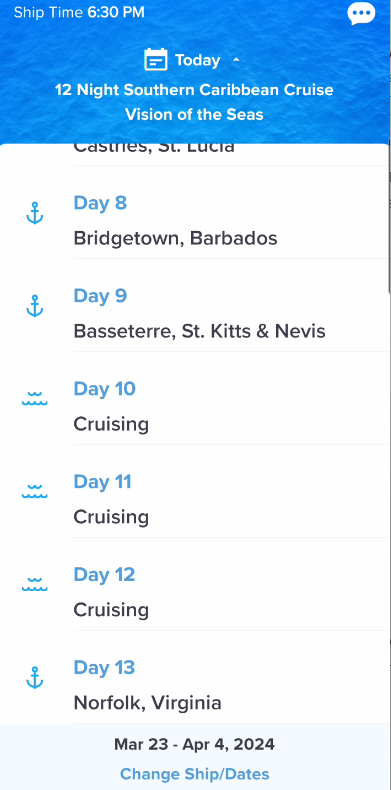Select partially visible Castries, St. Lucia entry
Screen dimensions: 391x790
pos(154,148)
